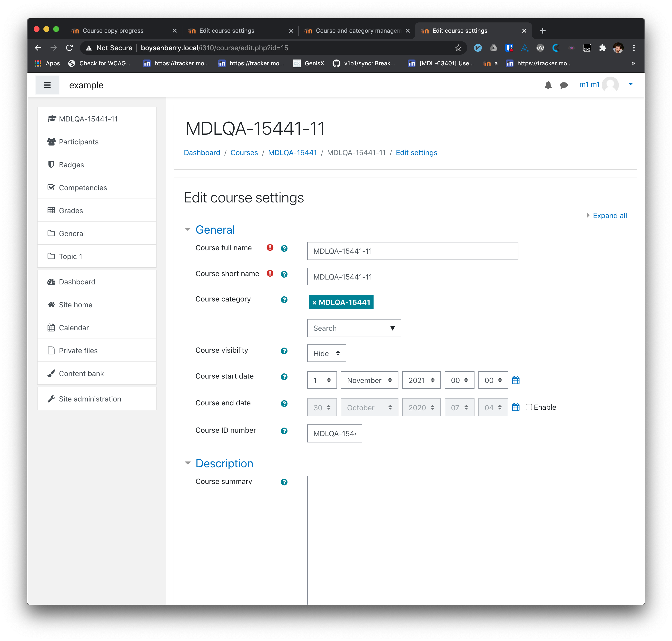Image resolution: width=672 pixels, height=641 pixels.
Task: Open the user menu dropdown arrow
Action: click(631, 84)
